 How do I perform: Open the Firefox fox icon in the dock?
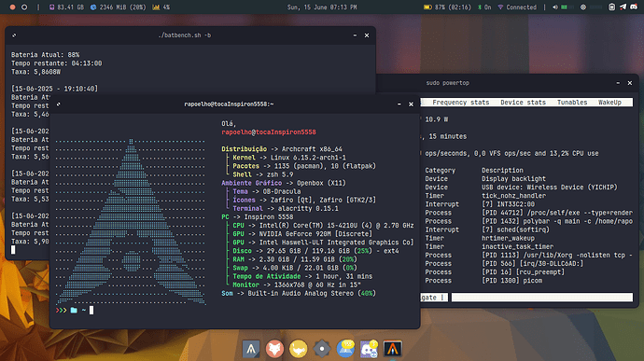pos(274,349)
